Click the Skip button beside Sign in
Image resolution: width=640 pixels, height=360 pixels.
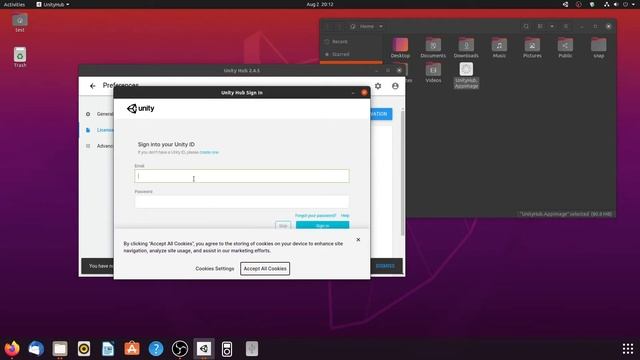283,225
